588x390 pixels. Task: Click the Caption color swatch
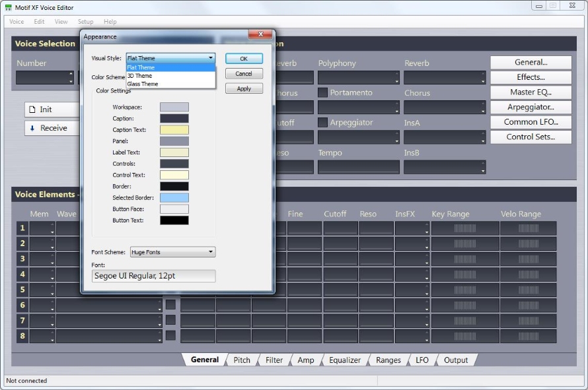pos(174,118)
